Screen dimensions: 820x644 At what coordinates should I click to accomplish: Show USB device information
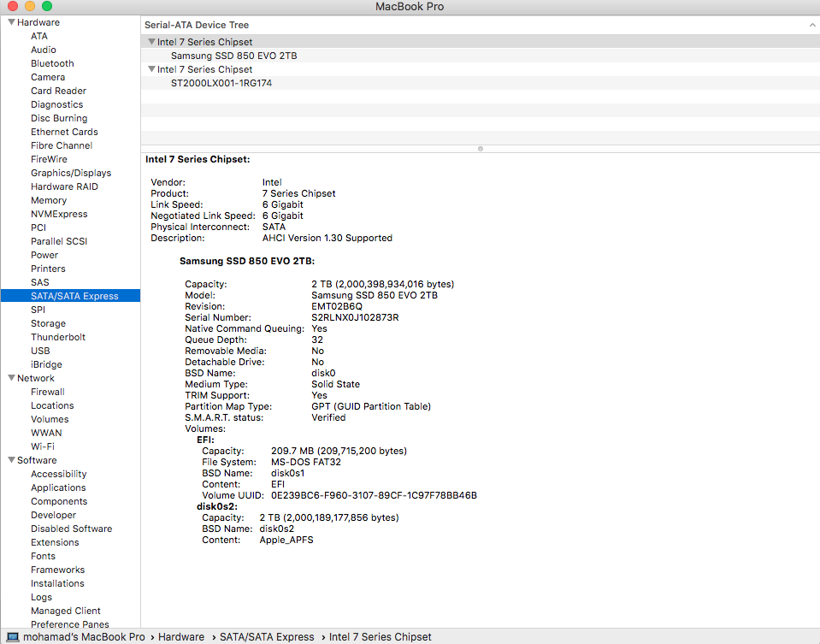40,351
